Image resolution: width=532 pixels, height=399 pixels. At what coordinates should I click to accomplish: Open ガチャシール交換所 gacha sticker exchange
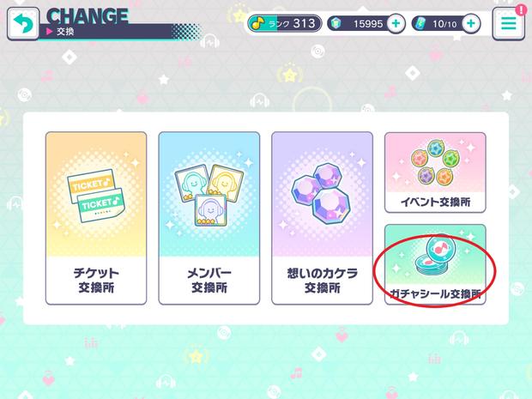click(x=435, y=264)
